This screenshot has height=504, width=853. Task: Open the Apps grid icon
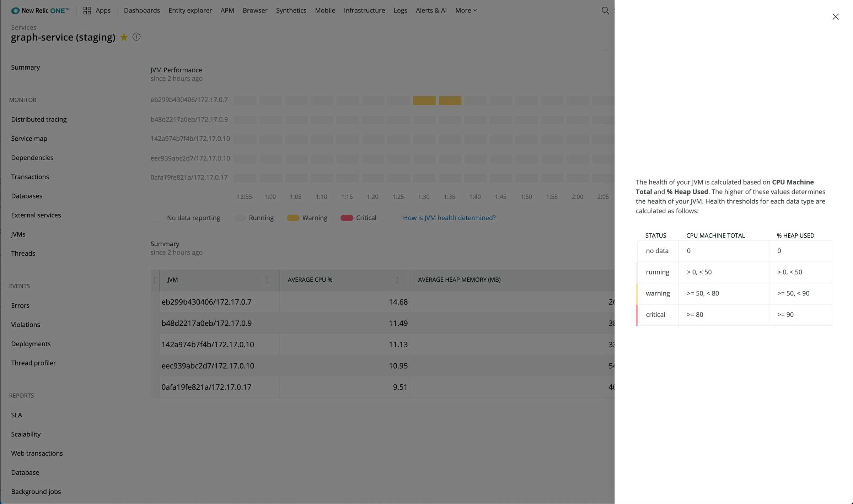coord(87,10)
